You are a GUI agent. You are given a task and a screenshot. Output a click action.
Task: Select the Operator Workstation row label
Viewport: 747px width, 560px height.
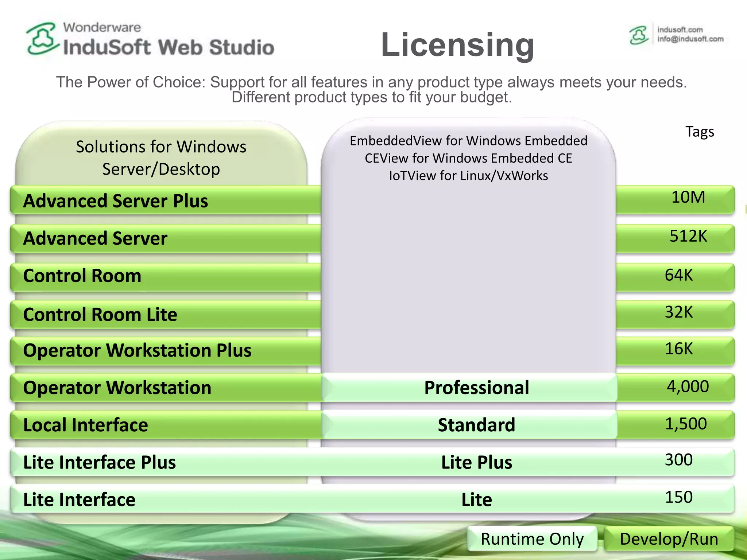tap(117, 388)
